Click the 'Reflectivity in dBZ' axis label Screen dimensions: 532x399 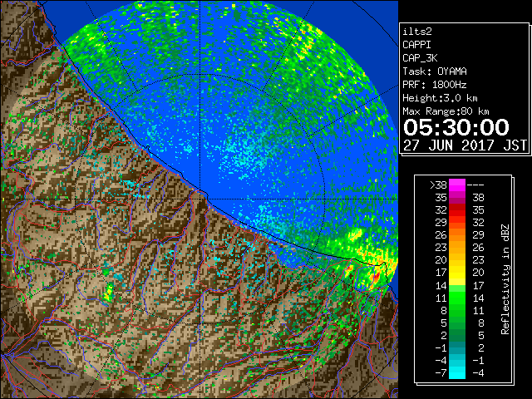tap(505, 279)
